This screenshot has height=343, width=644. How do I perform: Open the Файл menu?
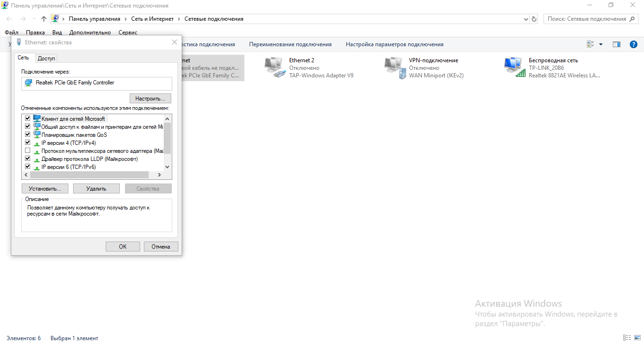[12, 33]
